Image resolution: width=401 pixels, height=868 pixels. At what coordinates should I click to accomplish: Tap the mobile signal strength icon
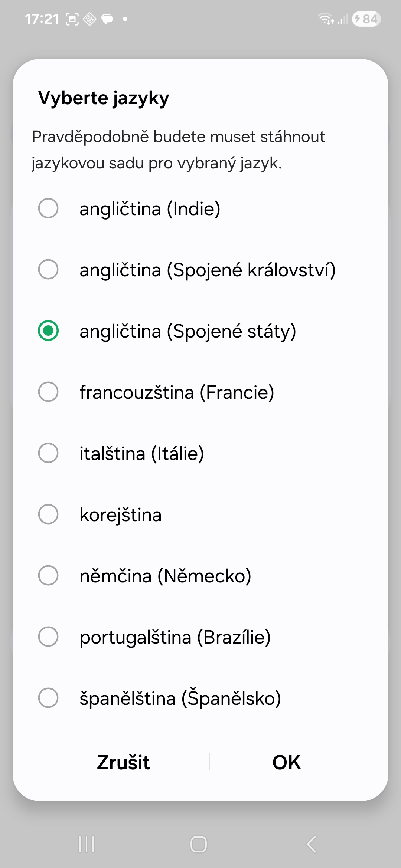[343, 19]
